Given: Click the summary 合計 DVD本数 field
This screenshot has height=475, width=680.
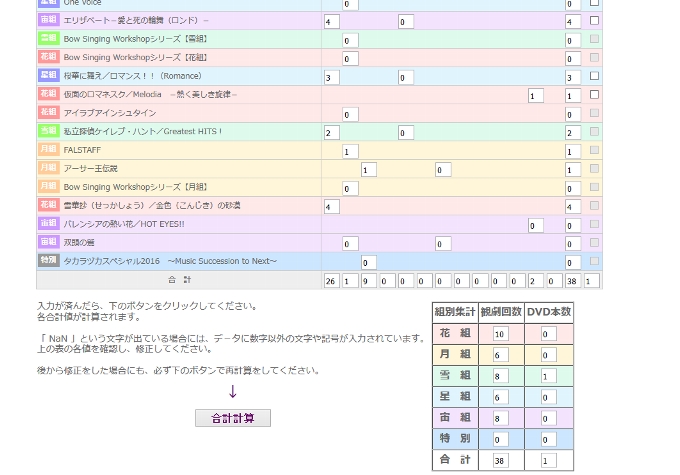Looking at the screenshot, I should click(549, 461).
